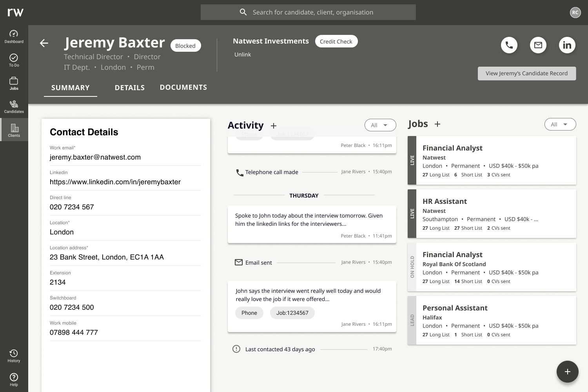
Task: Open the note about interview went well
Action: click(x=312, y=307)
